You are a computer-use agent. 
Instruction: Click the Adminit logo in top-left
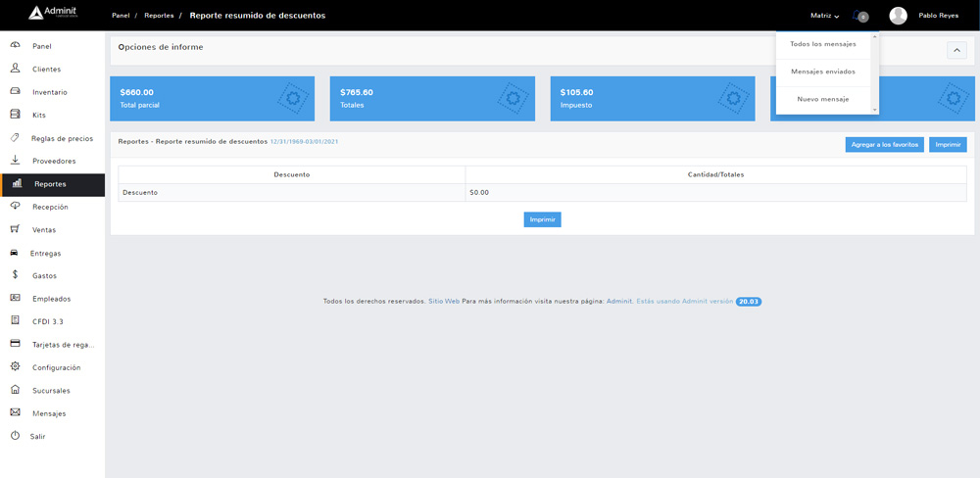(x=49, y=14)
